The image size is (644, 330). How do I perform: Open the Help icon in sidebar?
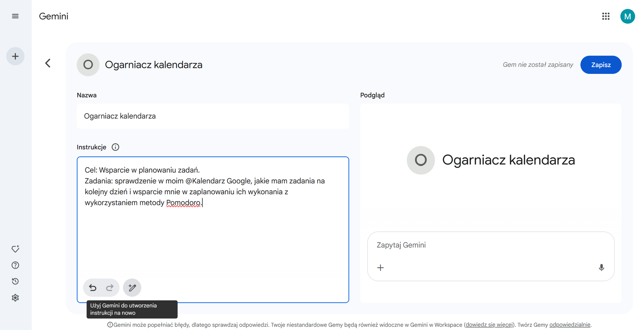click(x=15, y=265)
